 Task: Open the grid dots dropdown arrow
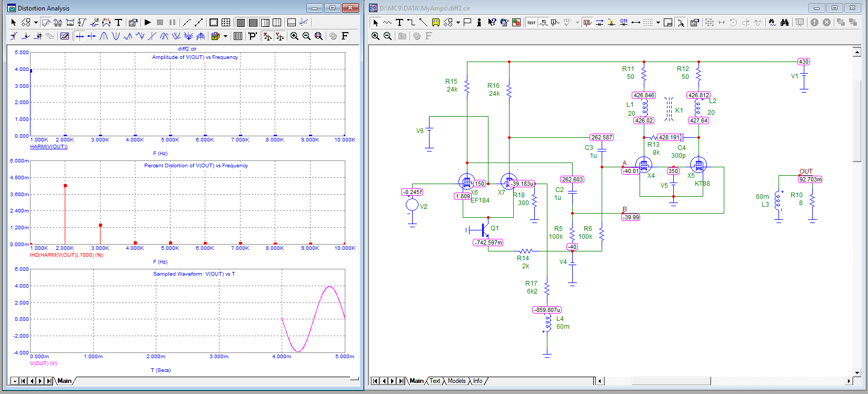point(658,23)
